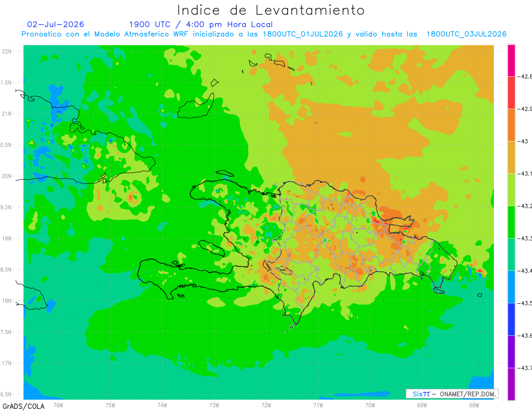Pick the dark blue swatch between -43.5 and -43.6
The image size is (532, 411).
pos(511,319)
